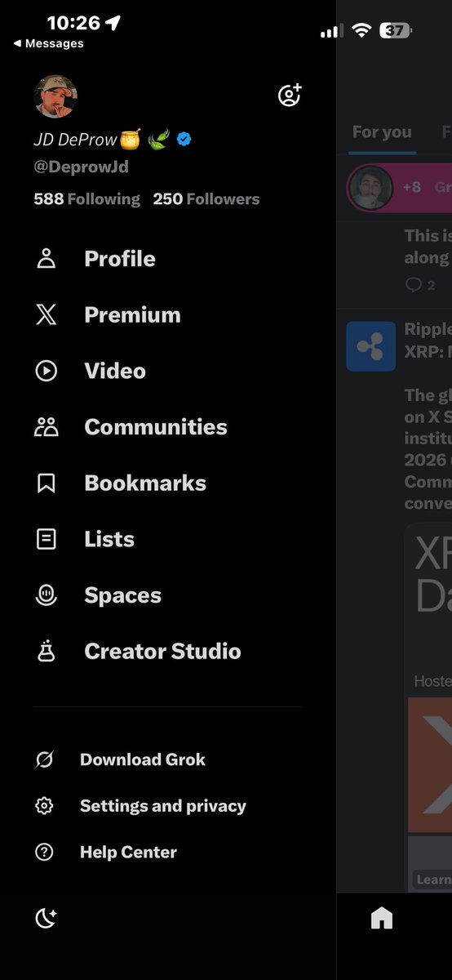The image size is (452, 980).
Task: View the 588 Following list
Action: click(x=86, y=199)
